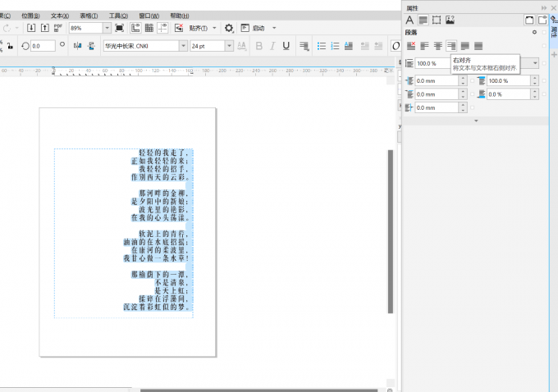Expand the font name dropdown list
Viewport: 558px width, 392px height.
coord(183,46)
